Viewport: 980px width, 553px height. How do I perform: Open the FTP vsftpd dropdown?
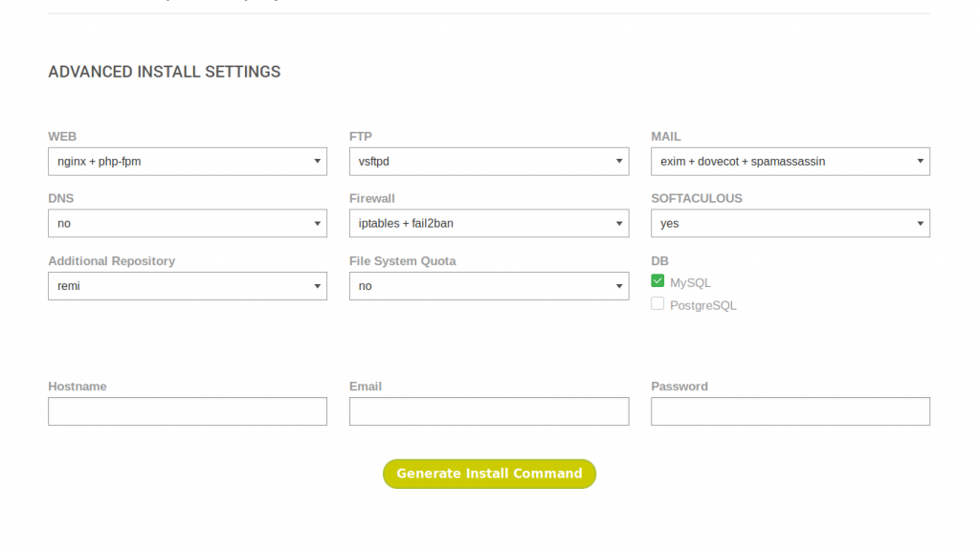489,162
